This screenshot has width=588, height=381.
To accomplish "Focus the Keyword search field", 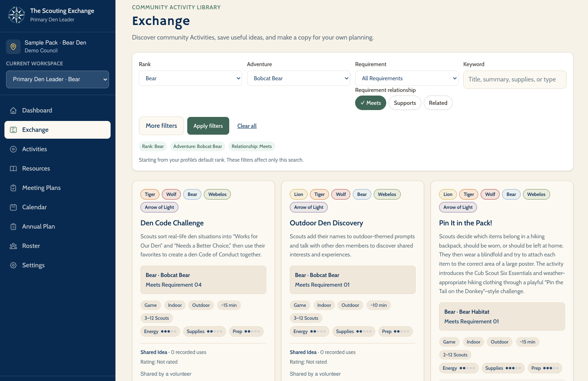I will coord(515,79).
